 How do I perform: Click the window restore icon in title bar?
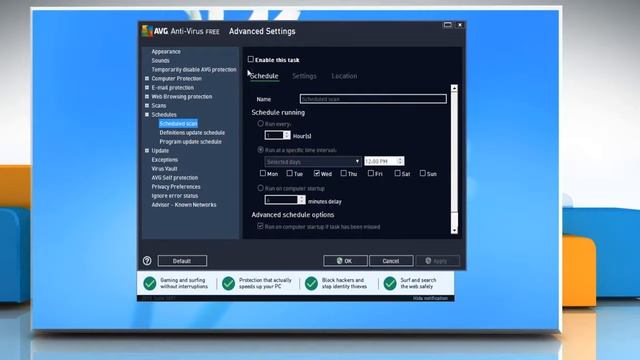pos(448,25)
